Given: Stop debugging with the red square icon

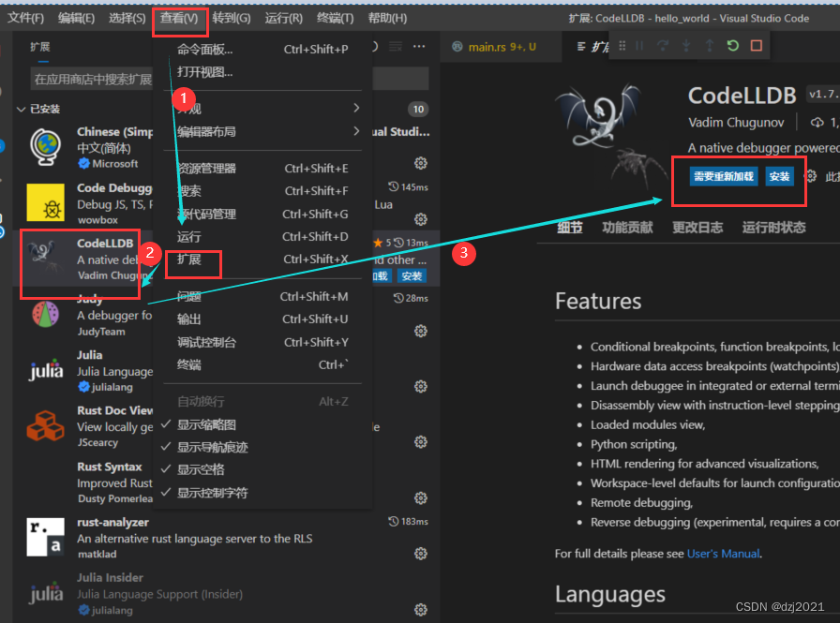Looking at the screenshot, I should (755, 45).
